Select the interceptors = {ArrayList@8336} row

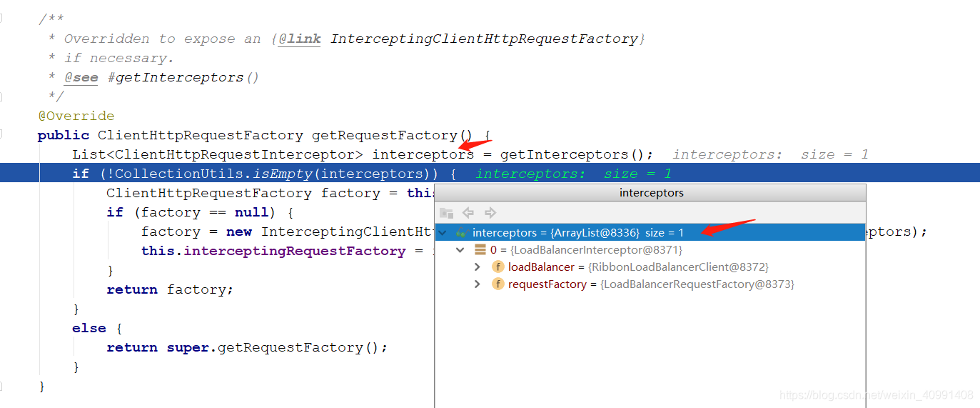click(x=650, y=232)
